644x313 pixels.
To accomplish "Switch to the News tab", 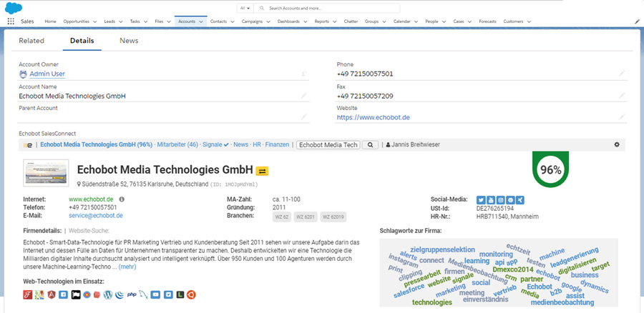I will (x=129, y=41).
